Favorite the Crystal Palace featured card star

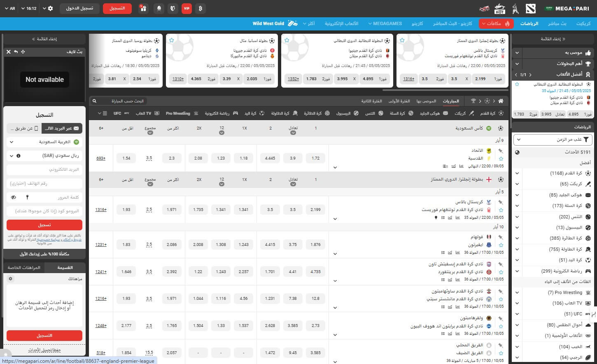click(x=402, y=40)
